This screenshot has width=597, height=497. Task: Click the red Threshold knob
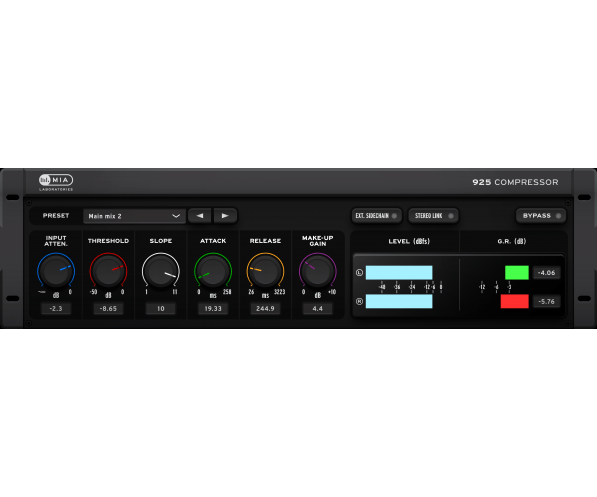click(108, 271)
